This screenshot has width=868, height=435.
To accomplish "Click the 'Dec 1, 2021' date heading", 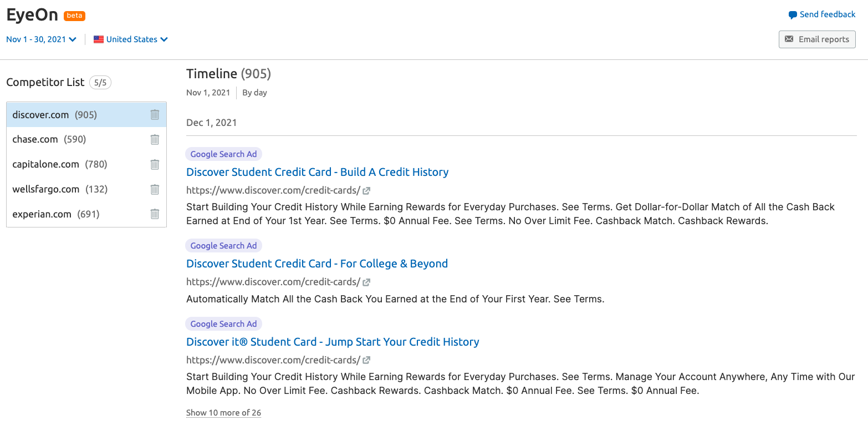I will (211, 123).
